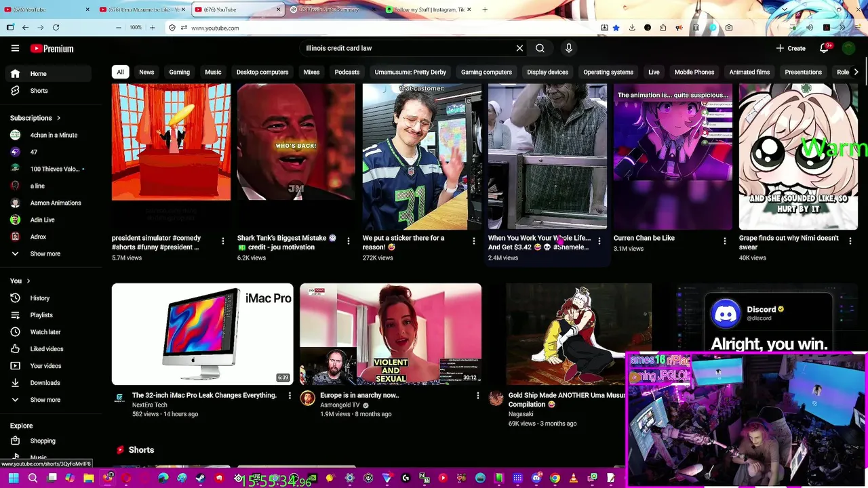Viewport: 868px width, 488px height.
Task: Open VLC from the taskbar
Action: 573,479
